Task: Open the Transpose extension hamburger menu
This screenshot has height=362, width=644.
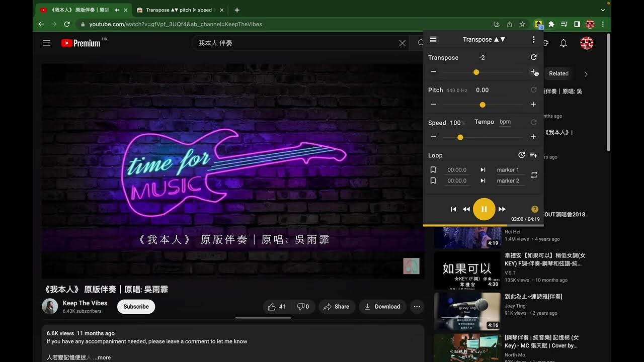Action: click(433, 39)
